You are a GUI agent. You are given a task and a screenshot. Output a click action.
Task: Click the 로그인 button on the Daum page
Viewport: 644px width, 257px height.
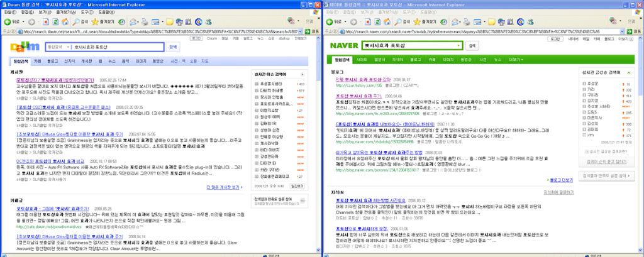[196, 38]
